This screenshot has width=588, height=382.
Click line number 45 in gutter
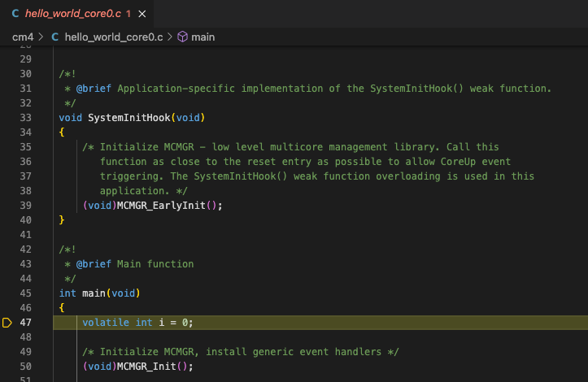tap(25, 293)
